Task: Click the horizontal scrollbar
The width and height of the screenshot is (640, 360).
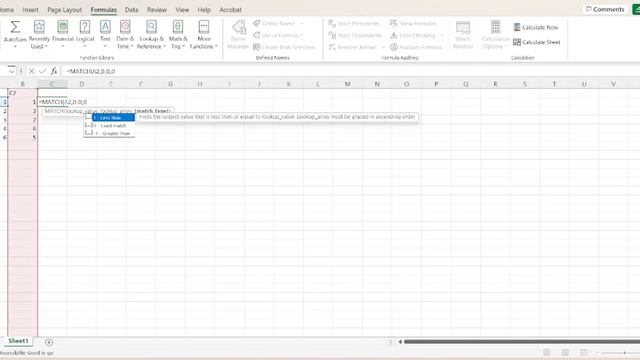Action: point(522,342)
